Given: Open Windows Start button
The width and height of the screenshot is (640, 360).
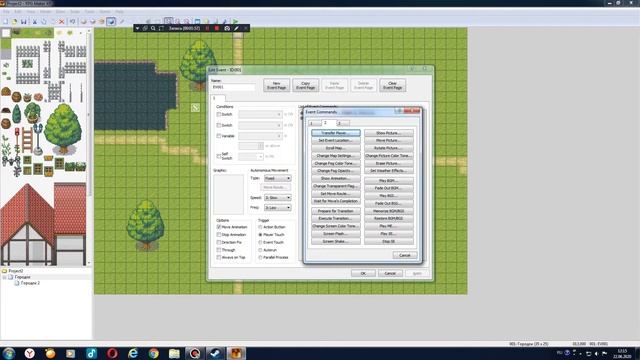Looking at the screenshot, I should (x=9, y=353).
